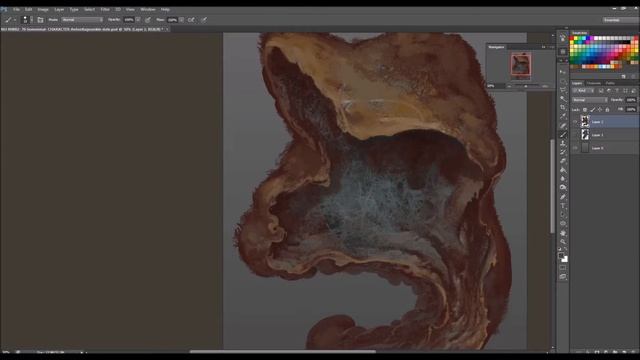Screen dimensions: 640x360
Task: Select the Eraser tool
Action: click(x=563, y=161)
